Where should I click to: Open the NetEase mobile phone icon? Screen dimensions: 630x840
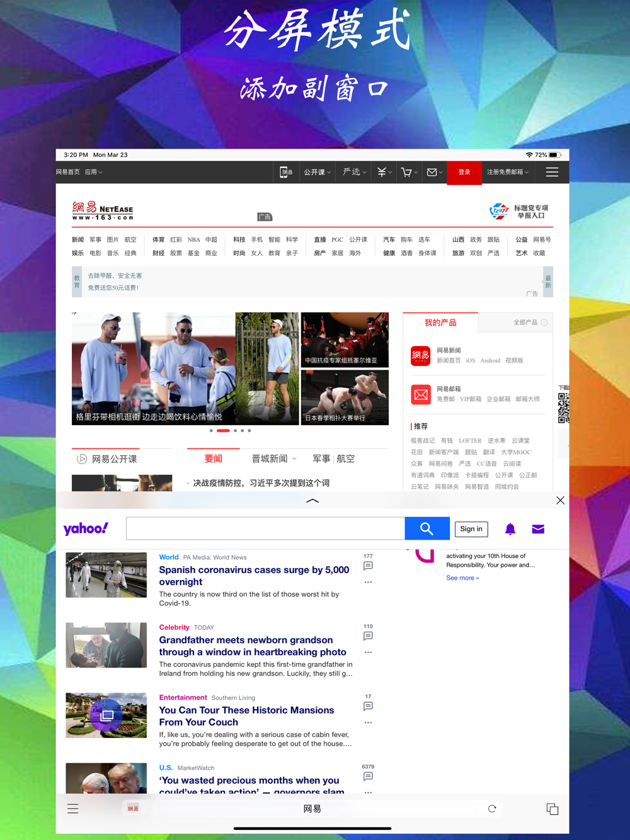coord(286,172)
